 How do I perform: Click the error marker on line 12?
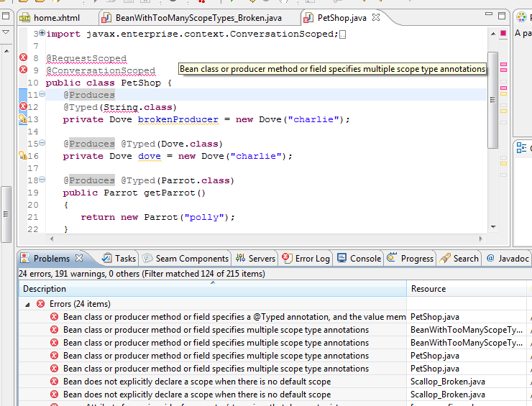(x=23, y=106)
